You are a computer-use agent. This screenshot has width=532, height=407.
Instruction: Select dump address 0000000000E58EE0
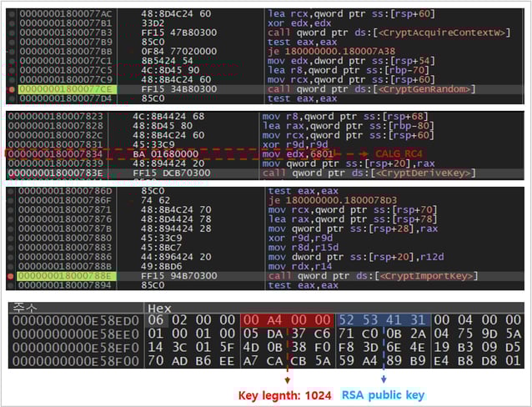76,334
